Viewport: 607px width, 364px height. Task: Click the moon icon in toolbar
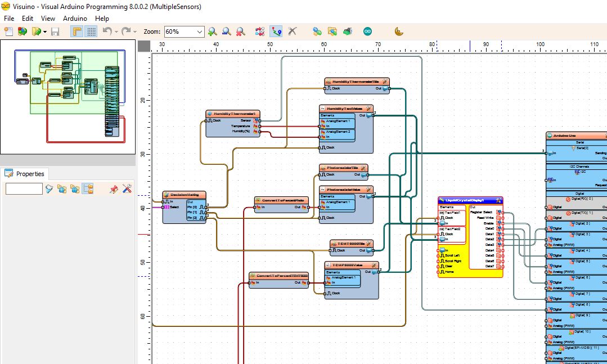pos(399,32)
